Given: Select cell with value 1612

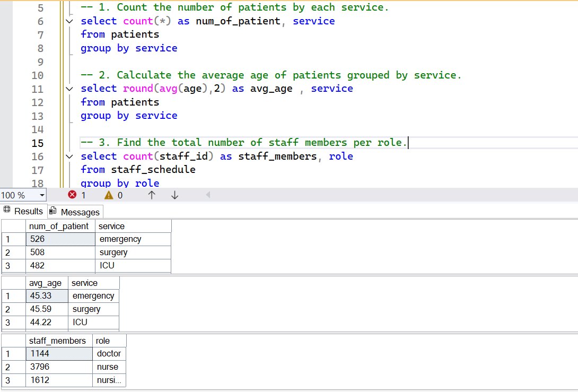Looking at the screenshot, I should tap(59, 380).
